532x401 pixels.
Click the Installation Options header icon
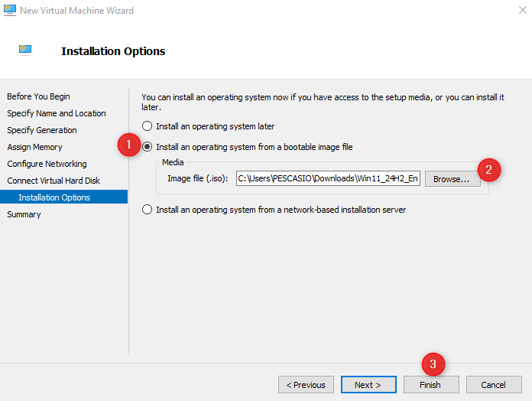coord(25,51)
